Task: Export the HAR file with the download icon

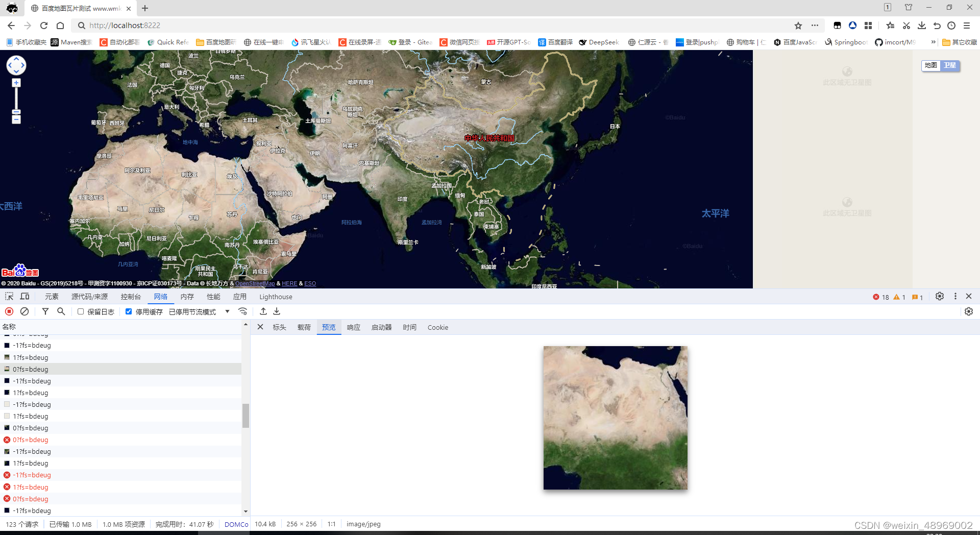Action: click(x=276, y=311)
